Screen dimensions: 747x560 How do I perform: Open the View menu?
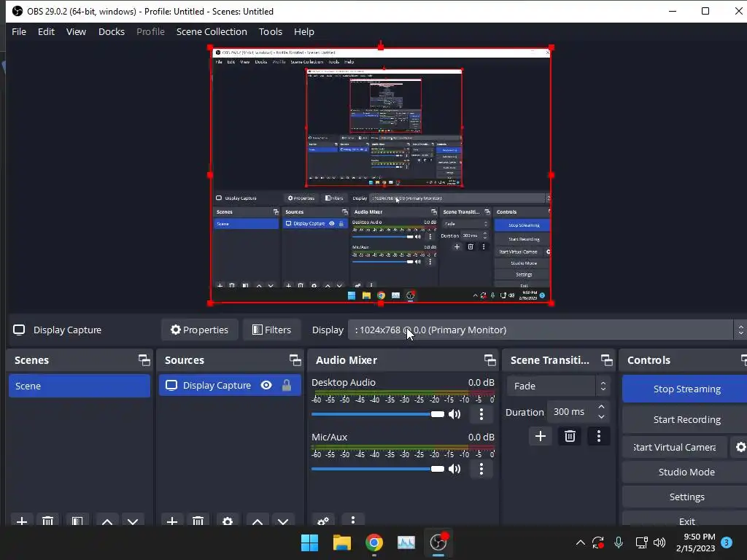pos(76,31)
